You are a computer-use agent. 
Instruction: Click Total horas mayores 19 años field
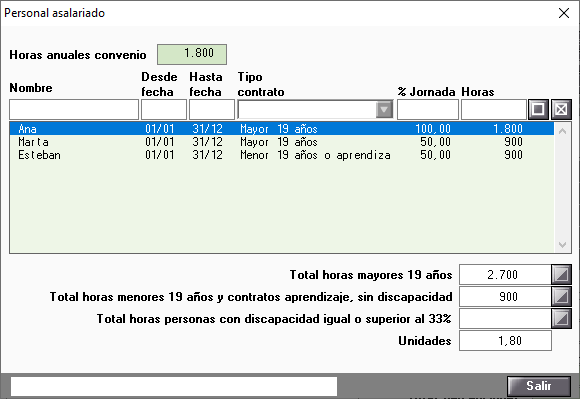click(x=505, y=274)
